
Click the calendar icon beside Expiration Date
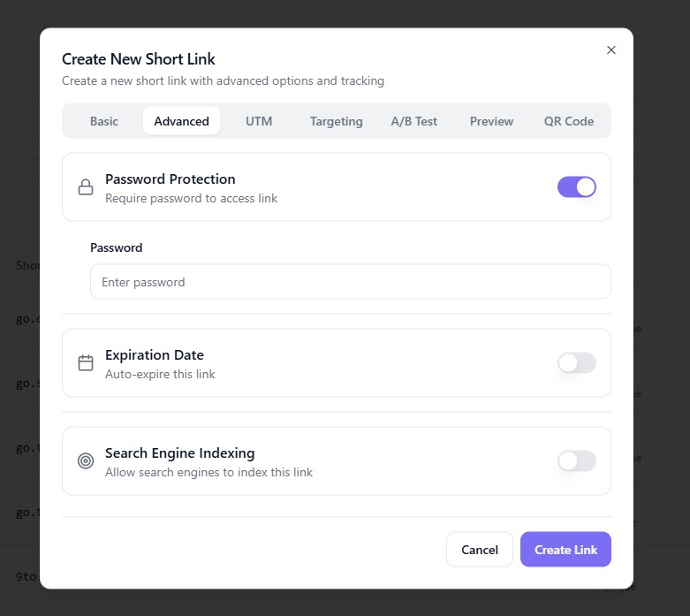click(86, 363)
